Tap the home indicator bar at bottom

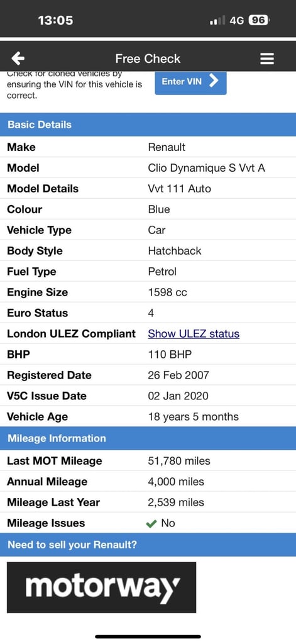tap(148, 636)
